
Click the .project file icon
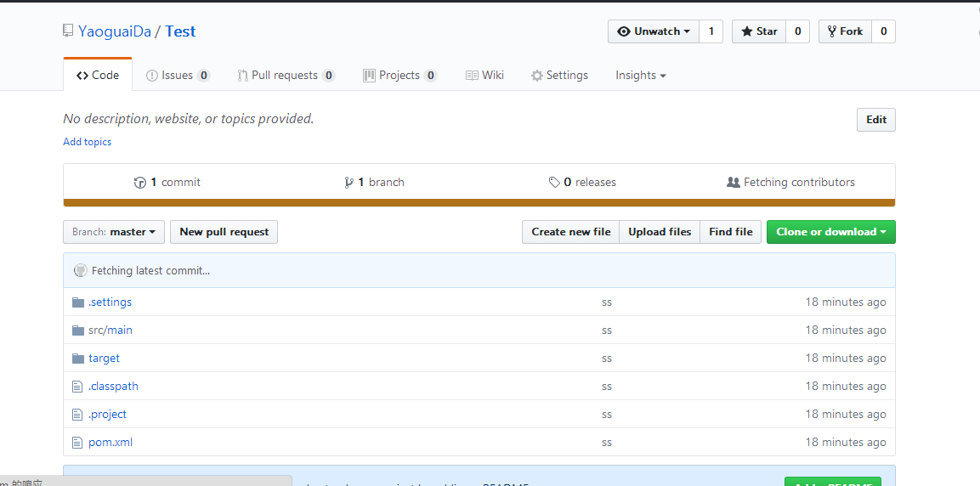tap(78, 415)
